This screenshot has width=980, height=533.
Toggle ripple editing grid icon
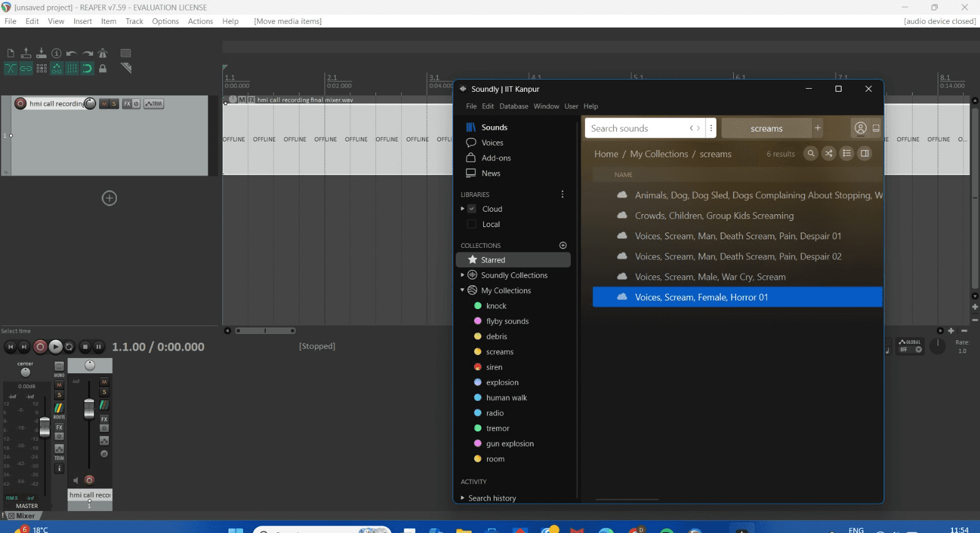pos(42,69)
